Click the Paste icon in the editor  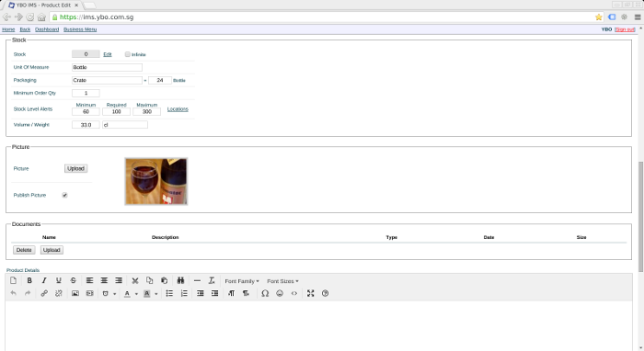tap(164, 280)
